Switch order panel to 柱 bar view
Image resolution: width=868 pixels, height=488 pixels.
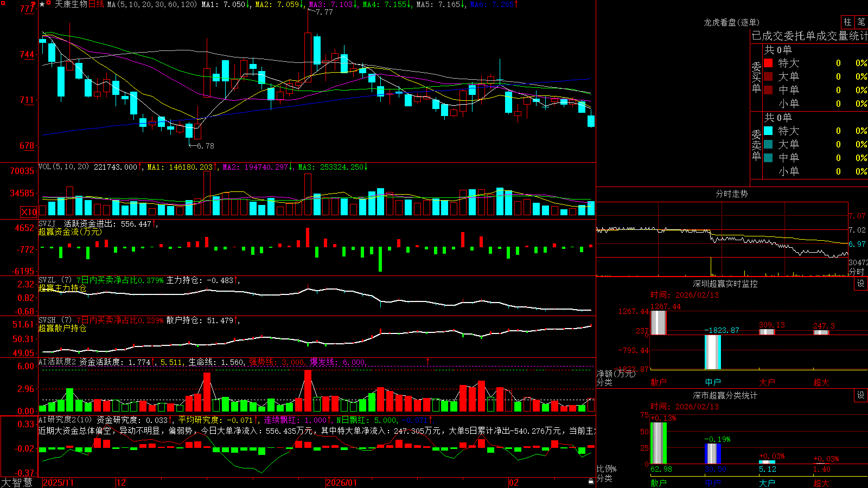(x=847, y=22)
